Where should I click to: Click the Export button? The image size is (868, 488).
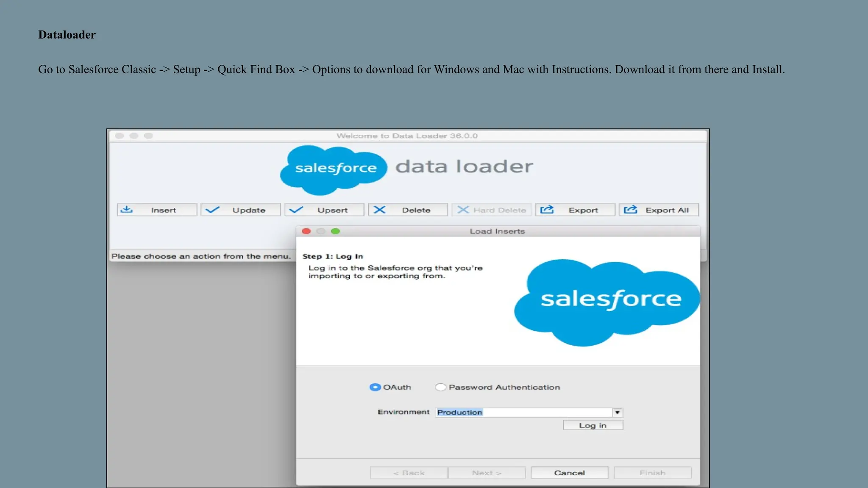(575, 210)
